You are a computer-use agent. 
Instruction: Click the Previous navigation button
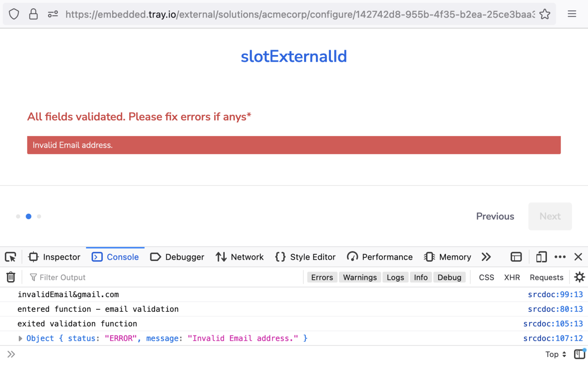point(495,216)
